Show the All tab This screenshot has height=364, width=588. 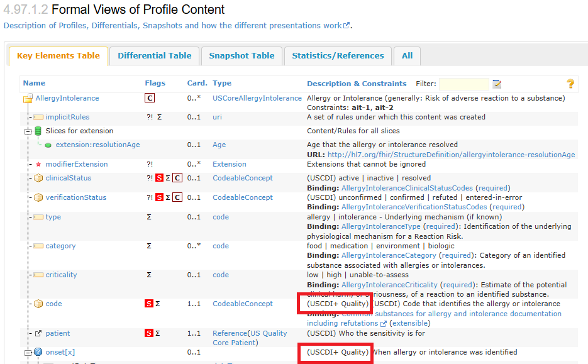click(x=407, y=56)
